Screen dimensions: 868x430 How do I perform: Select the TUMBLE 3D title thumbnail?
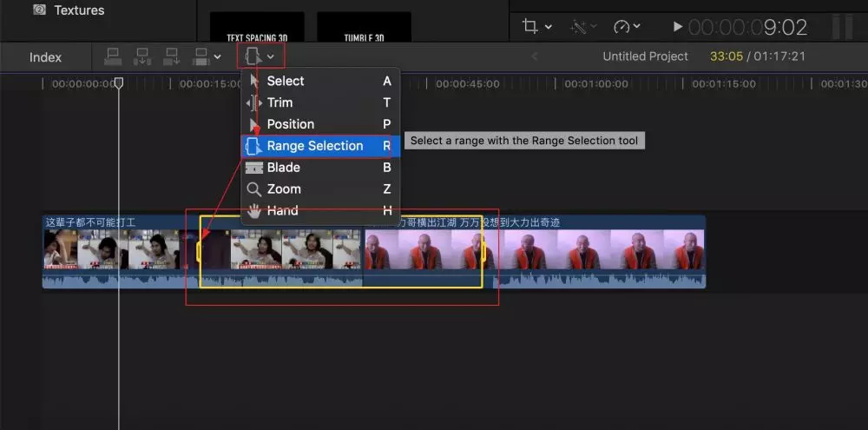364,27
